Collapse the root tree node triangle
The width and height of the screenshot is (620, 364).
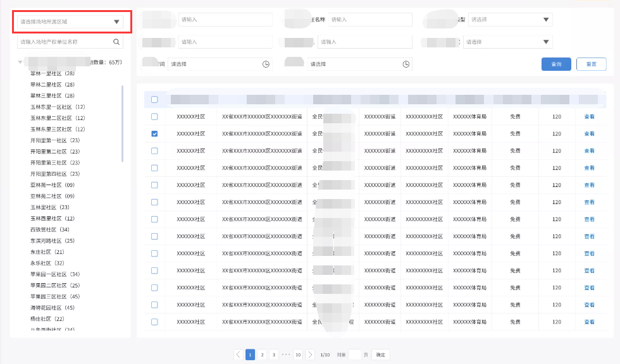click(x=20, y=63)
